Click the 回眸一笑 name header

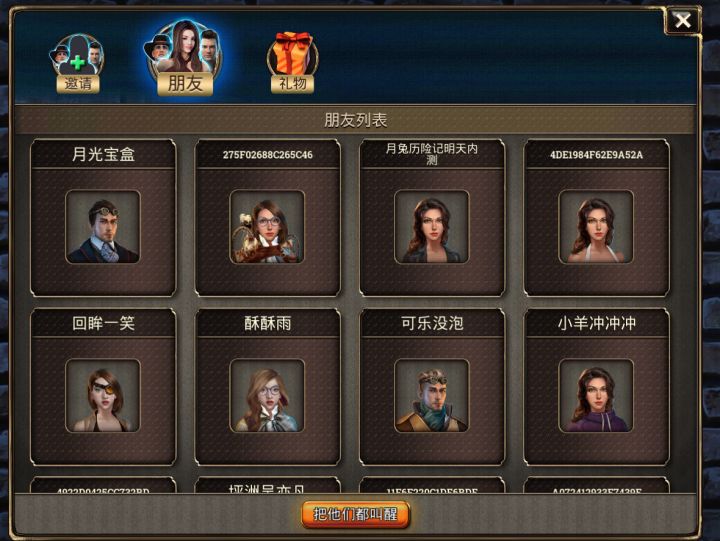(x=103, y=323)
